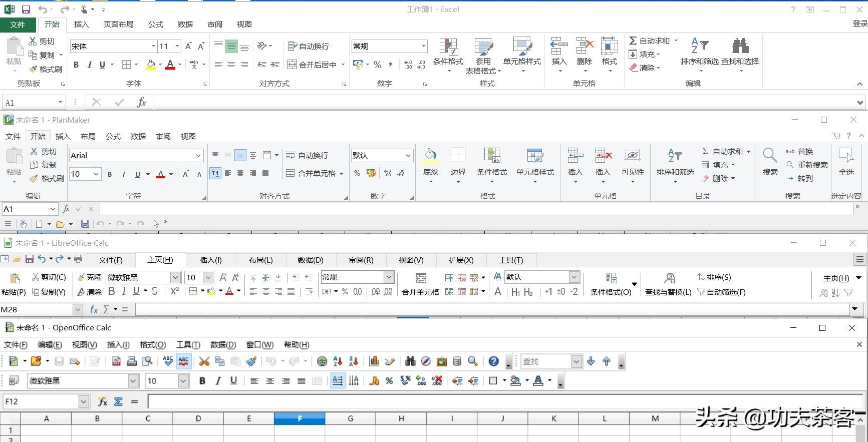Toggle OpenOffice bold B button

click(202, 381)
